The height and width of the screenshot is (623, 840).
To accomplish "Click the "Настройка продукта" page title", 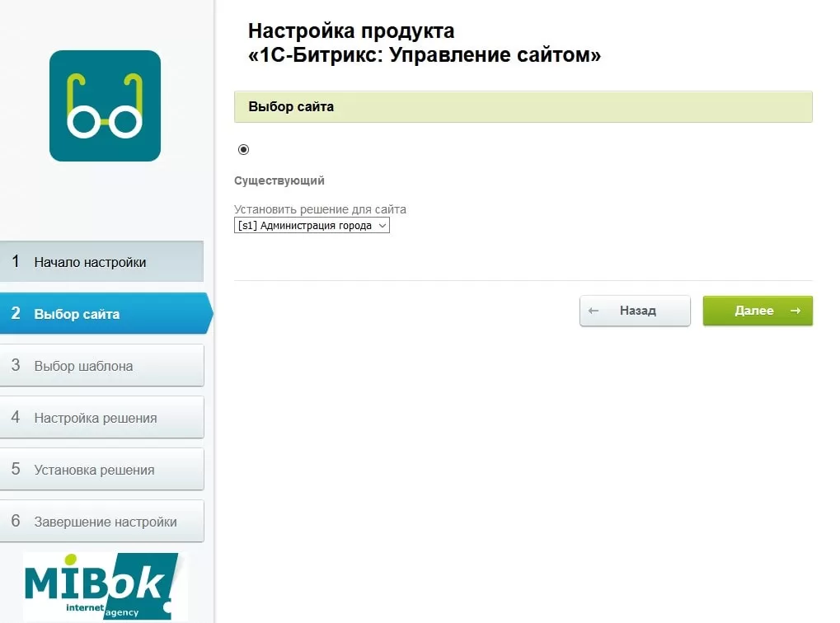I will coord(425,43).
